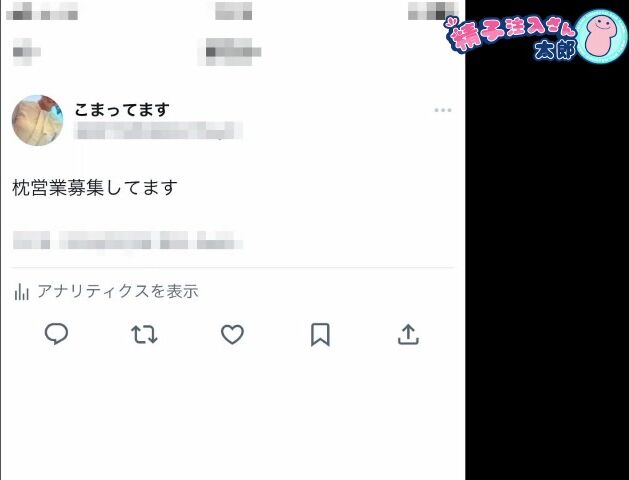Select the blurred header item nearest the watermark
The height and width of the screenshot is (480, 629).
pos(433,11)
